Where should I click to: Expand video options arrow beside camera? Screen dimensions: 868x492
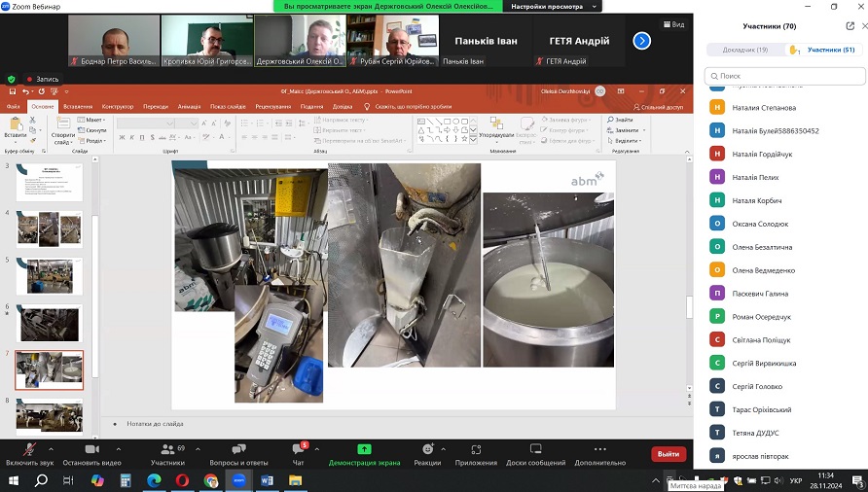[119, 449]
